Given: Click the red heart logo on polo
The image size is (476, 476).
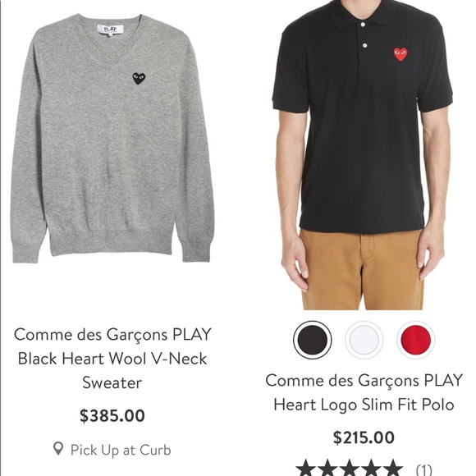Looking at the screenshot, I should point(400,54).
